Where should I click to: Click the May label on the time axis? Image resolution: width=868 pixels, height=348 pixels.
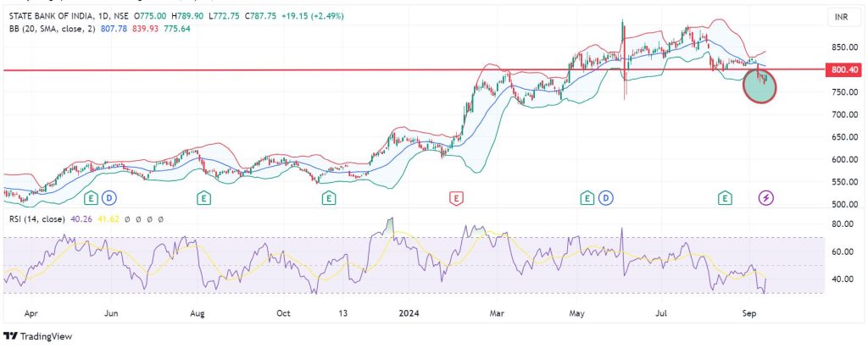tap(576, 313)
